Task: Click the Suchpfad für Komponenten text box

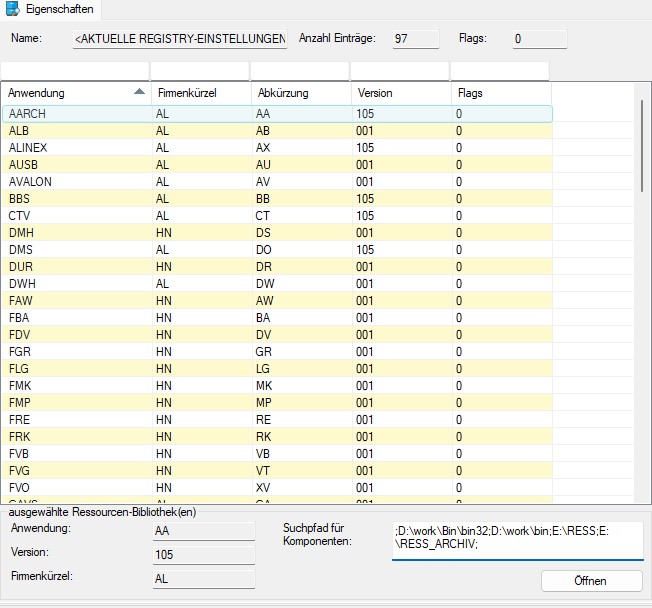Action: click(516, 538)
